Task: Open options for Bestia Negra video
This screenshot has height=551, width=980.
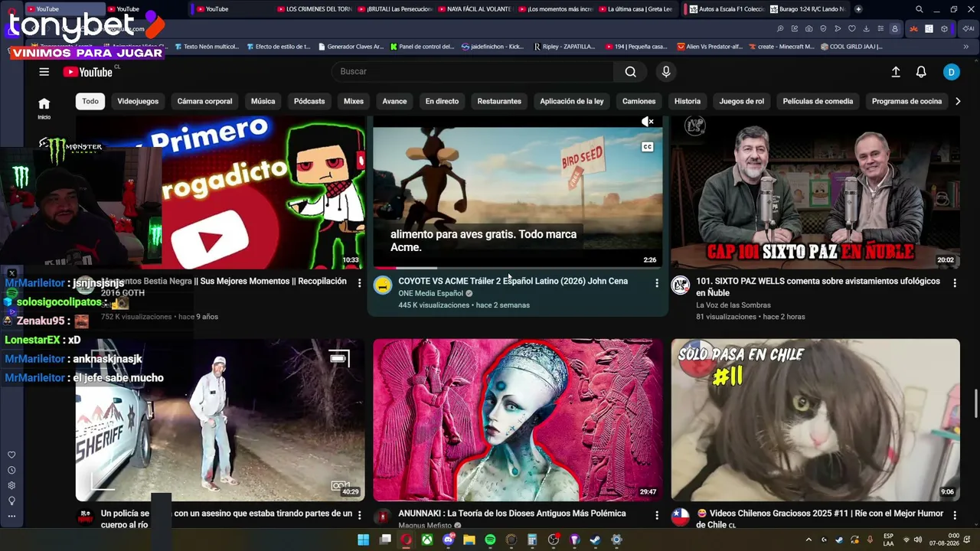Action: [x=359, y=283]
